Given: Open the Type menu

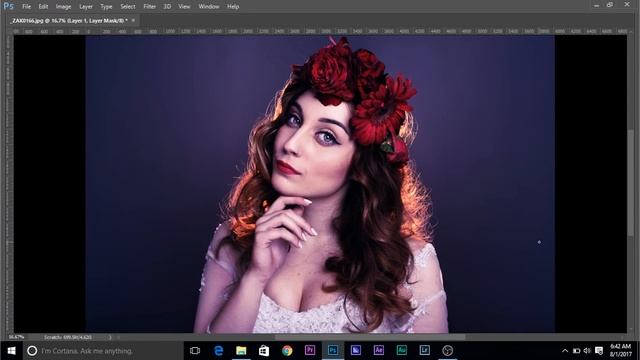Looking at the screenshot, I should pos(106,7).
